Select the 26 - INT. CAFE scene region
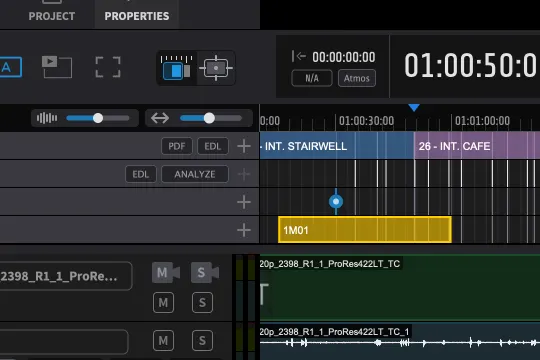 tap(477, 146)
